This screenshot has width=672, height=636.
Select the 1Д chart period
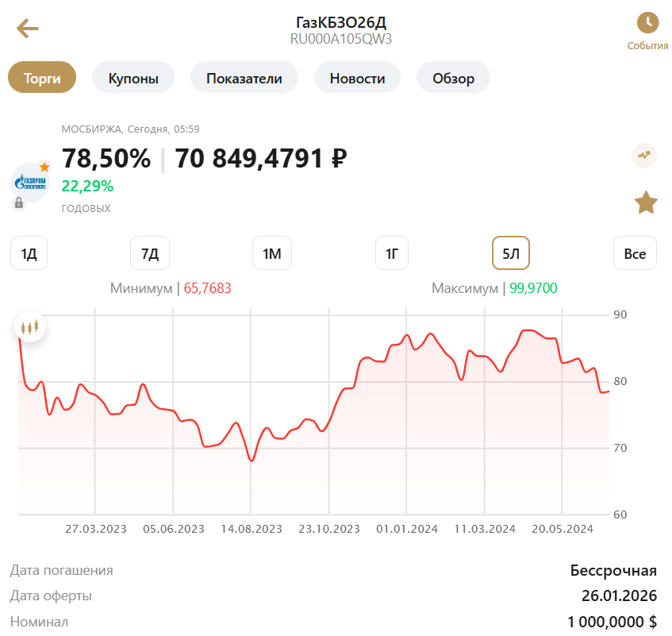(x=29, y=253)
